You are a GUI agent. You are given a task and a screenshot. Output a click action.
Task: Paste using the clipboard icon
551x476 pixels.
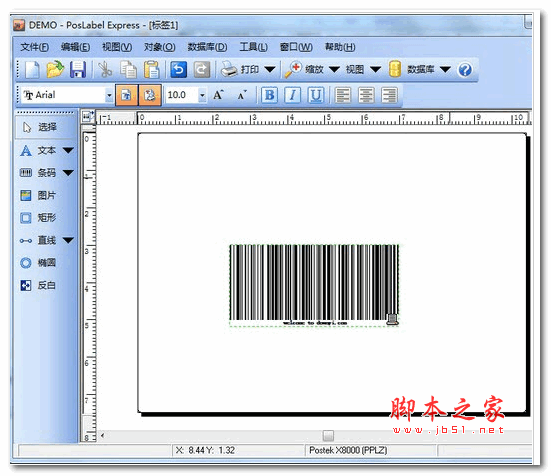[151, 70]
